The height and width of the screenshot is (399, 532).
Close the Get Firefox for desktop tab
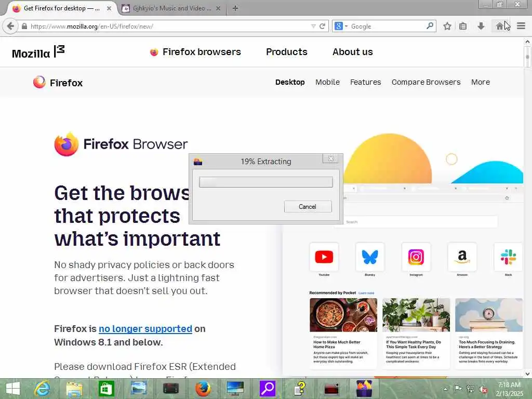pos(109,8)
